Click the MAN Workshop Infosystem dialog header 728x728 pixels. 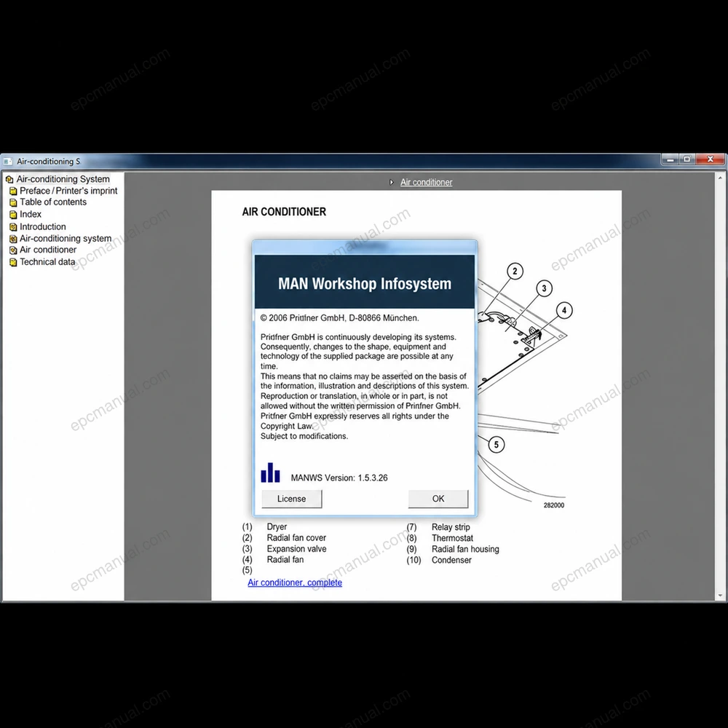tap(365, 283)
